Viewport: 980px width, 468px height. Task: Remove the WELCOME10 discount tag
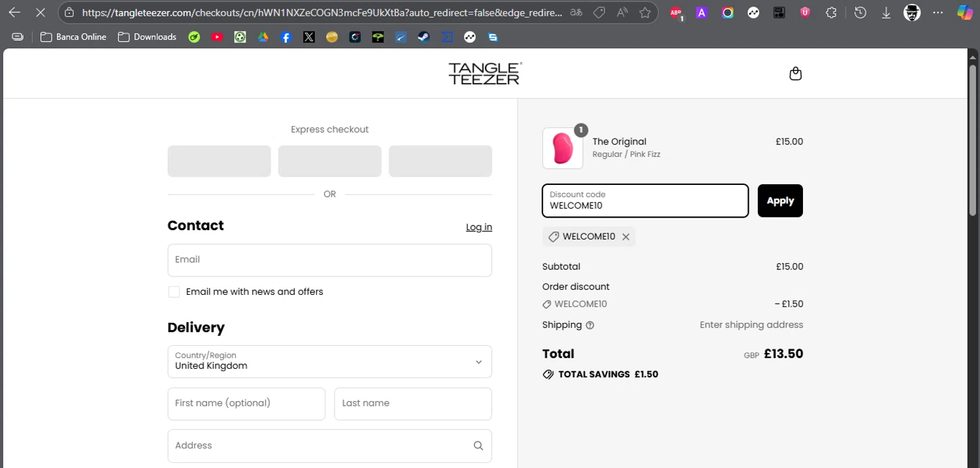[x=626, y=237]
